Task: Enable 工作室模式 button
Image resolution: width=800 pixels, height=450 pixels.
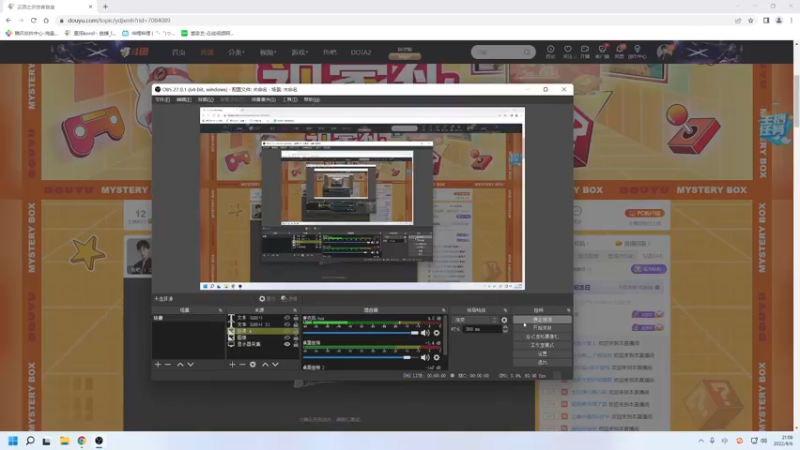Action: point(542,345)
